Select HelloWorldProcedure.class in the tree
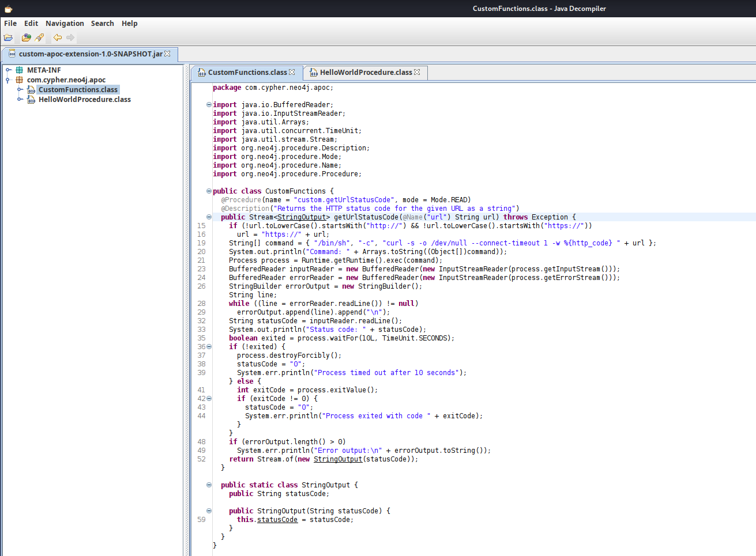The width and height of the screenshot is (756, 556). click(x=84, y=100)
